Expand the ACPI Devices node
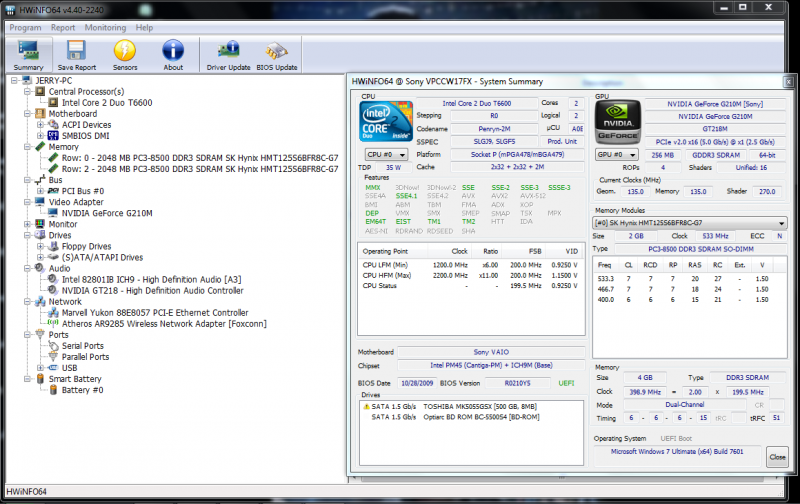 pyautogui.click(x=40, y=124)
